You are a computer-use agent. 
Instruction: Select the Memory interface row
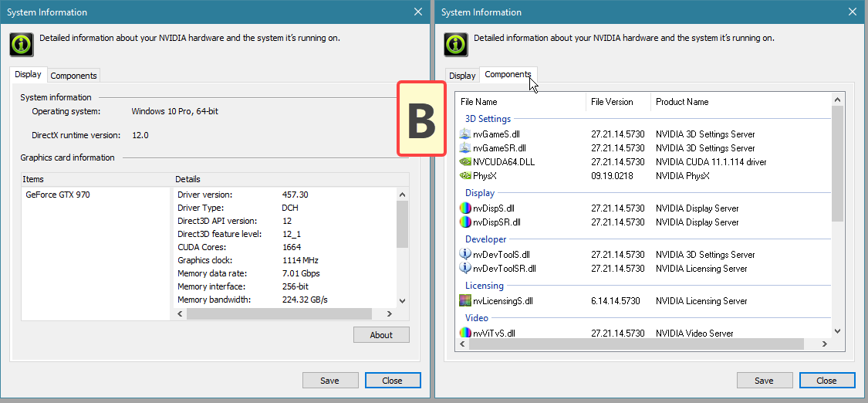(x=285, y=286)
